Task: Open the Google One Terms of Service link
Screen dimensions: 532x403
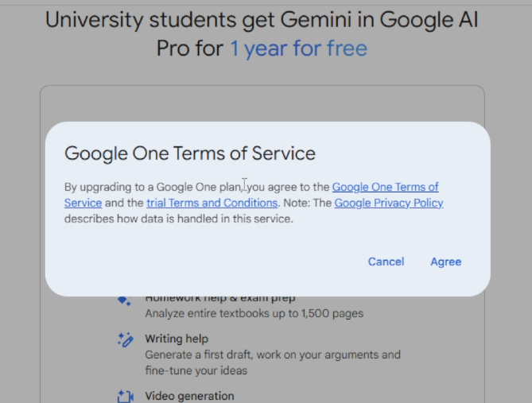Action: click(x=385, y=187)
